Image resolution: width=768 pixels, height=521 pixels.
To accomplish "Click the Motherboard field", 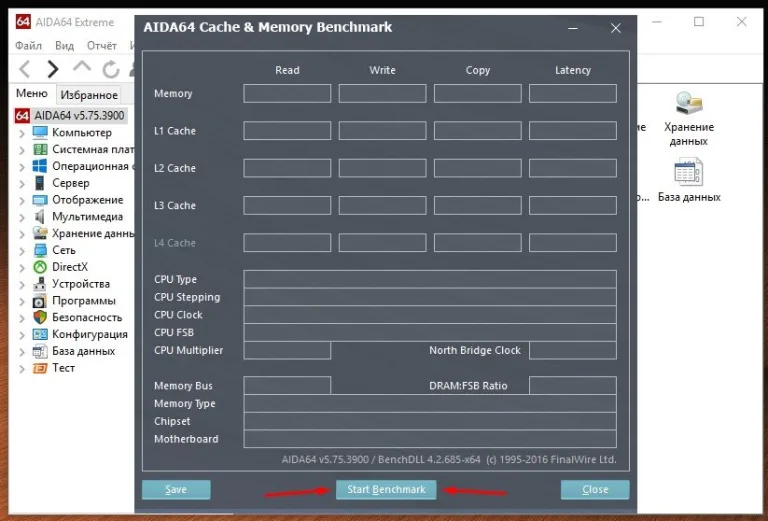I will (430, 439).
